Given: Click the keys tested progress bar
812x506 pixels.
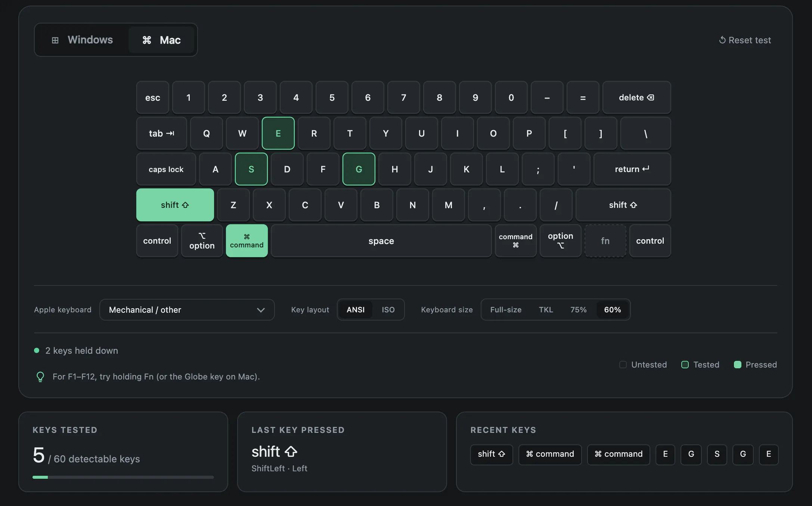Looking at the screenshot, I should (x=123, y=477).
